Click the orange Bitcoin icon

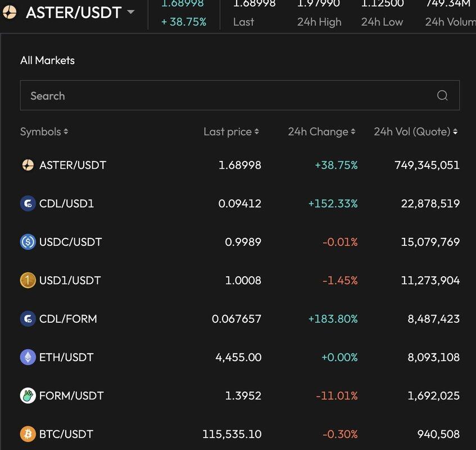coord(28,434)
